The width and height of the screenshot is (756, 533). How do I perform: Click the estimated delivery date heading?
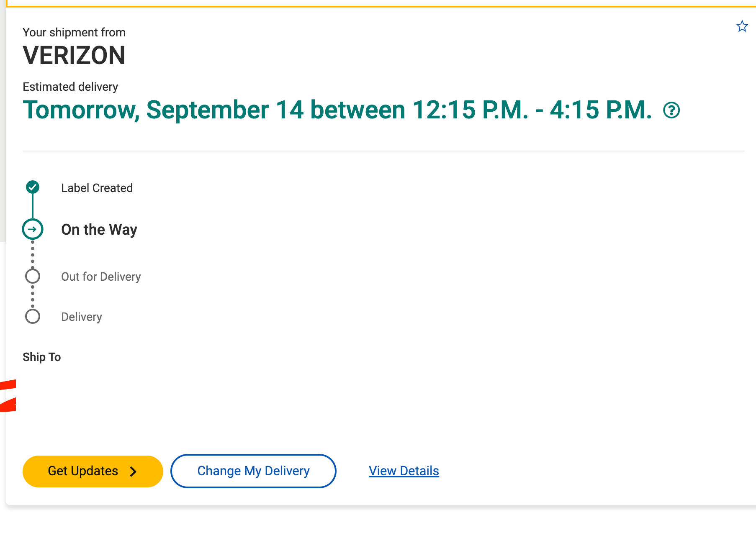[337, 110]
